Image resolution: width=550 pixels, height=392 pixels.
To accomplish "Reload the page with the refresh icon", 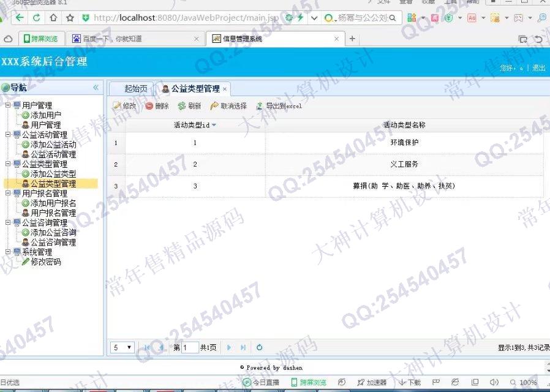I will (36, 18).
